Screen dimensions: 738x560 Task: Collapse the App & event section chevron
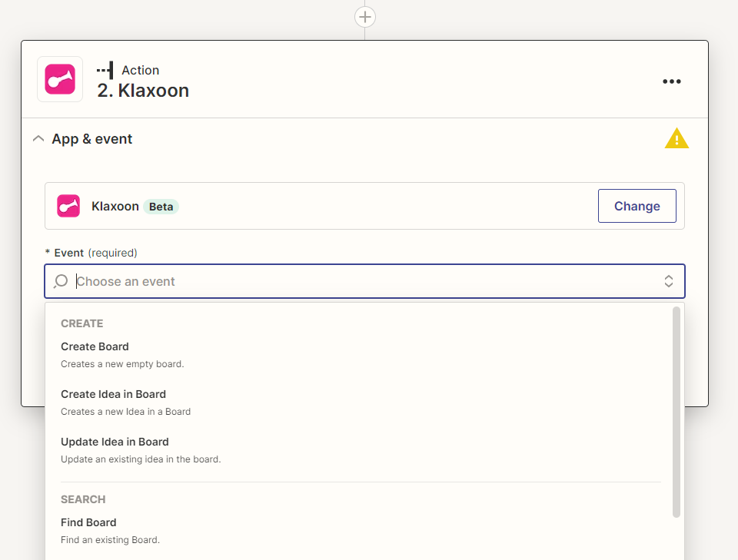pyautogui.click(x=38, y=139)
